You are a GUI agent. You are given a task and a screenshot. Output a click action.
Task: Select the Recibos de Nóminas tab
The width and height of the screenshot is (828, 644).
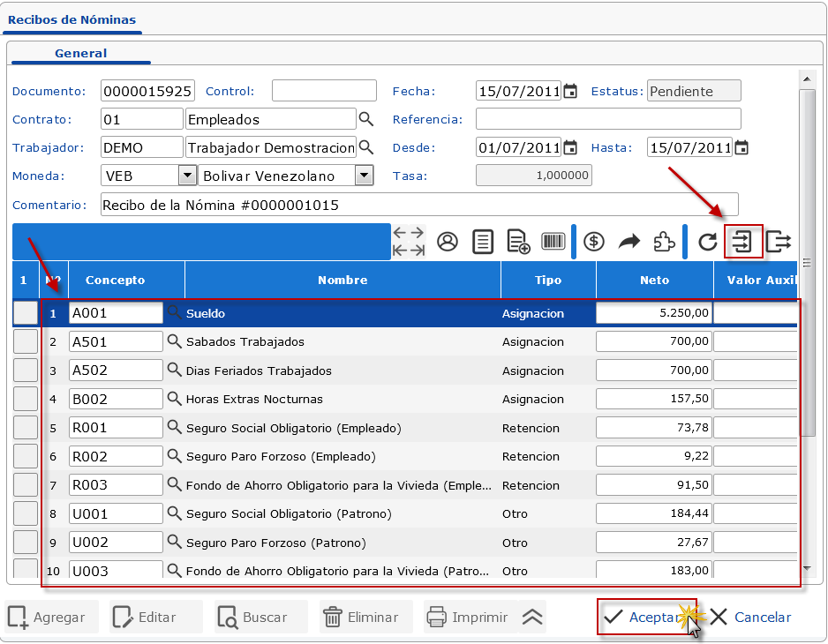coord(72,19)
